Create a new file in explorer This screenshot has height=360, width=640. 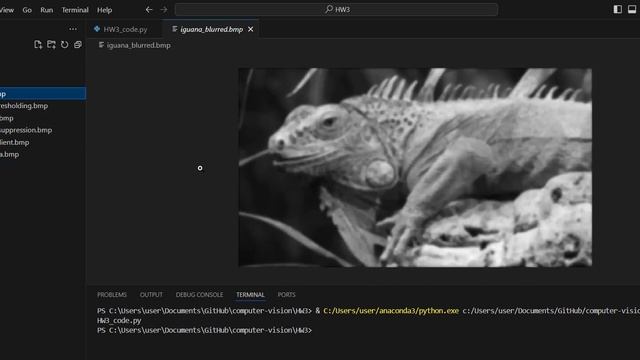coord(38,44)
